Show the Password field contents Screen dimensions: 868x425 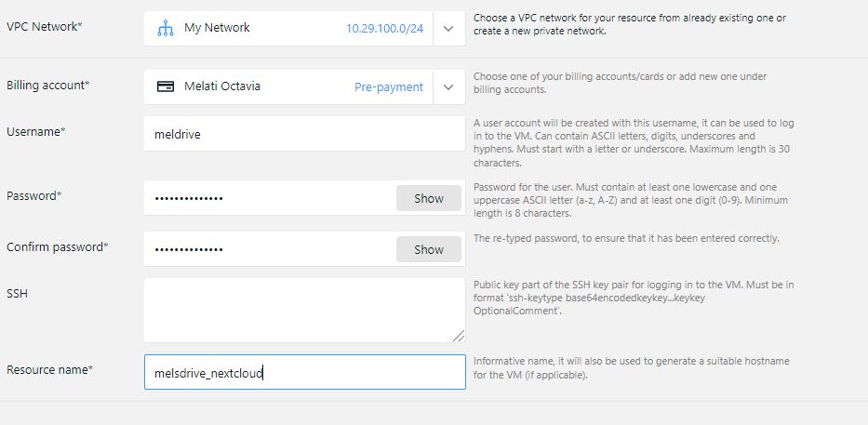(429, 198)
